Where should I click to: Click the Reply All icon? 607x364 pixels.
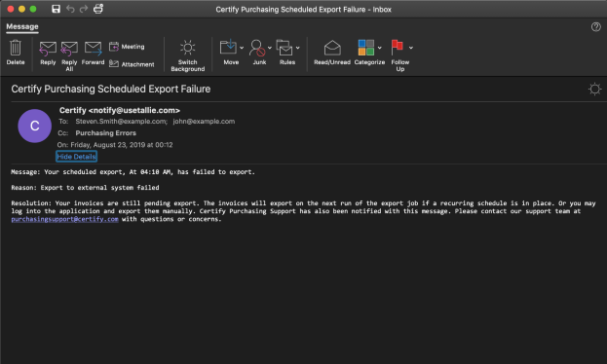point(69,55)
